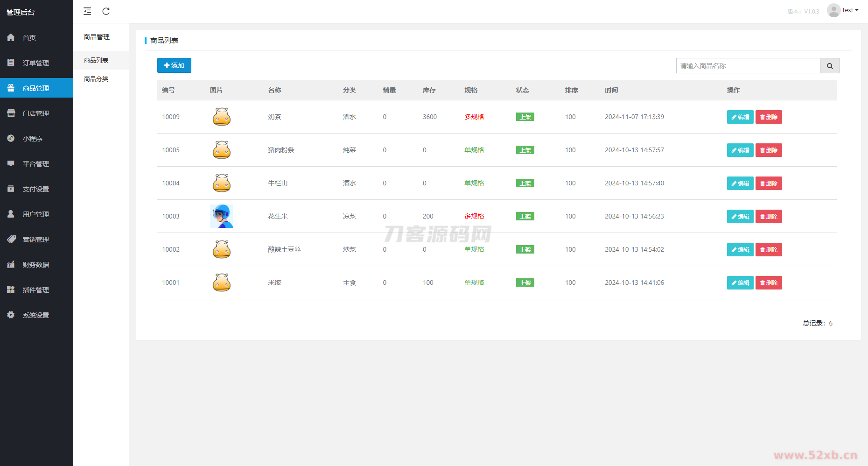Expand 用户管理 sidebar menu
The width and height of the screenshot is (868, 466).
click(35, 214)
